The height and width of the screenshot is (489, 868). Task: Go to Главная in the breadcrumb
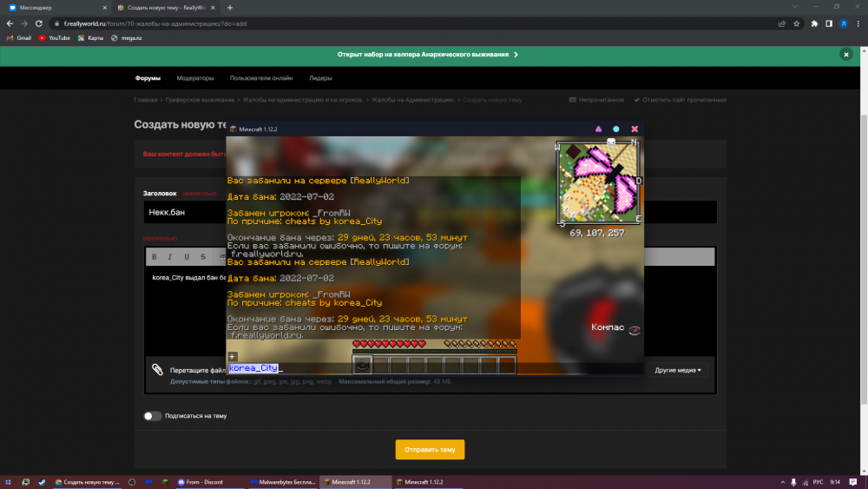[146, 100]
